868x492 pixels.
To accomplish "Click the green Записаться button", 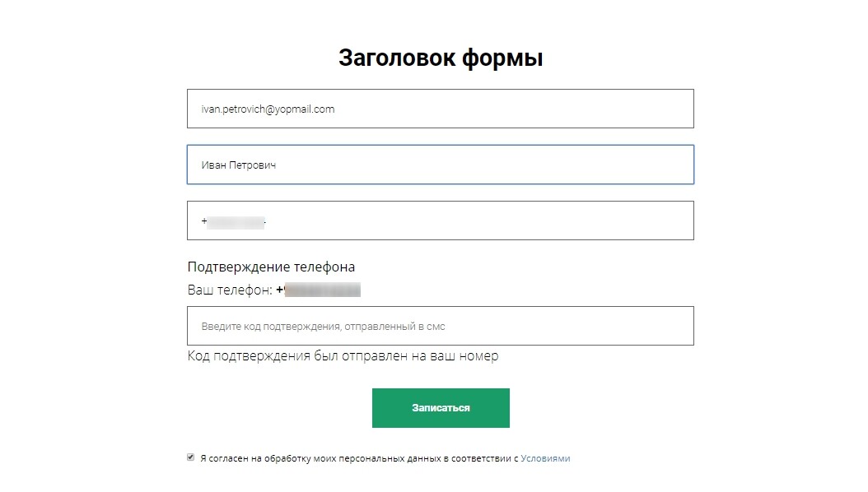I will pos(441,408).
